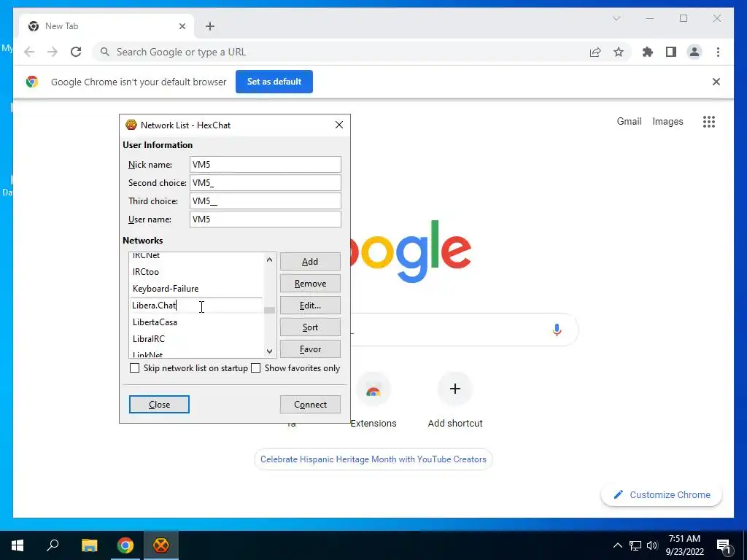Click Remove network button
The image size is (747, 560).
click(310, 284)
